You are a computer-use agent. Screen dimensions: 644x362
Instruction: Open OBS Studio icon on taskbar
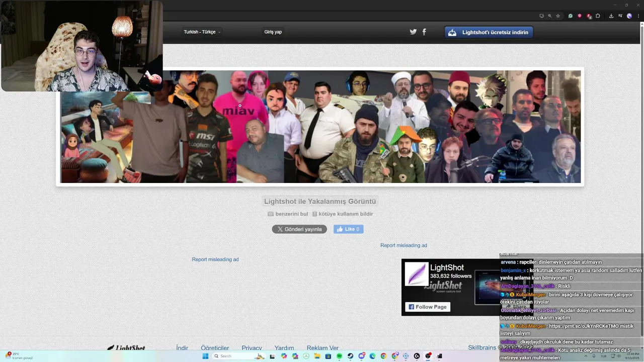pos(427,356)
